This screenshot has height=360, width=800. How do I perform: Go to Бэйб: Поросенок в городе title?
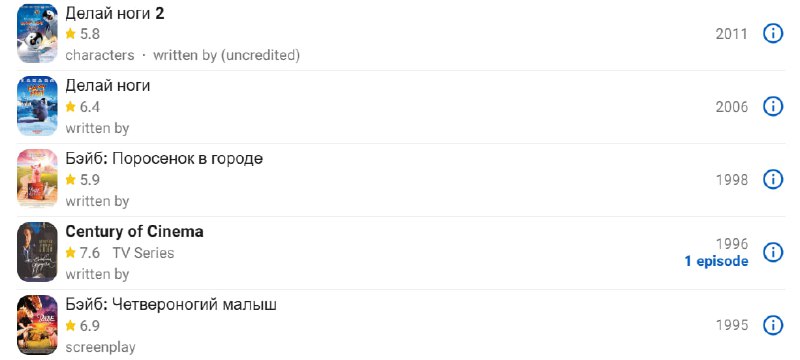point(164,159)
